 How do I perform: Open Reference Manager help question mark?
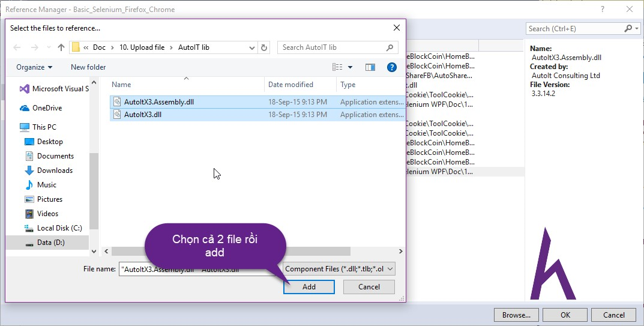pyautogui.click(x=603, y=9)
